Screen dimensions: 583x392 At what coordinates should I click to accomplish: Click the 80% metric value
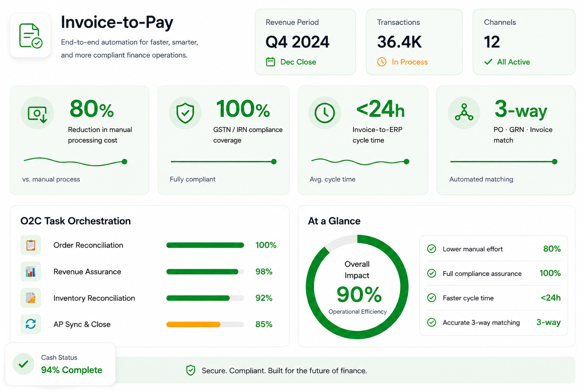[92, 109]
